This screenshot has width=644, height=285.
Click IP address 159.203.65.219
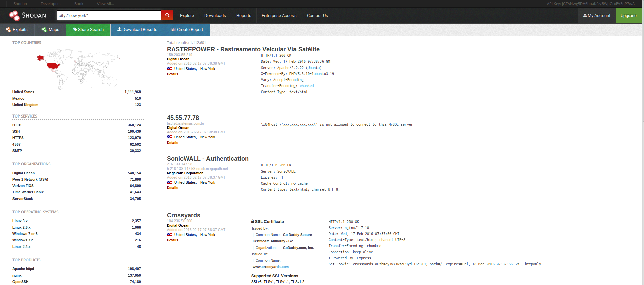pos(179,55)
